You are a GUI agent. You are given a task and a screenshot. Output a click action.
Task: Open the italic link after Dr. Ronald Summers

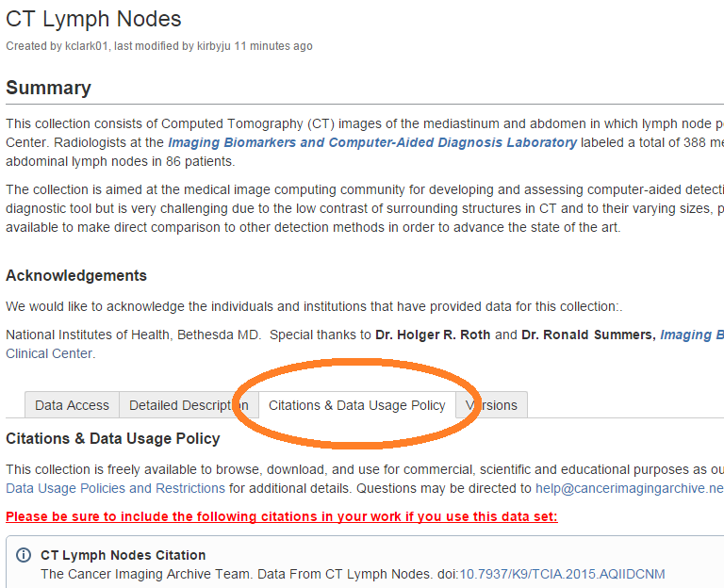(691, 335)
